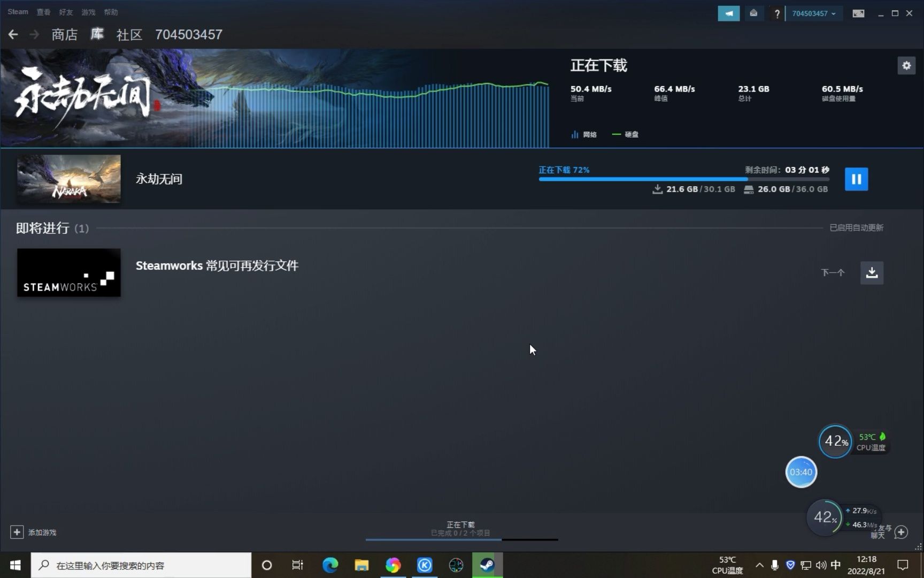Click the 添加游戏 button
Viewport: 924px width, 578px height.
[33, 532]
